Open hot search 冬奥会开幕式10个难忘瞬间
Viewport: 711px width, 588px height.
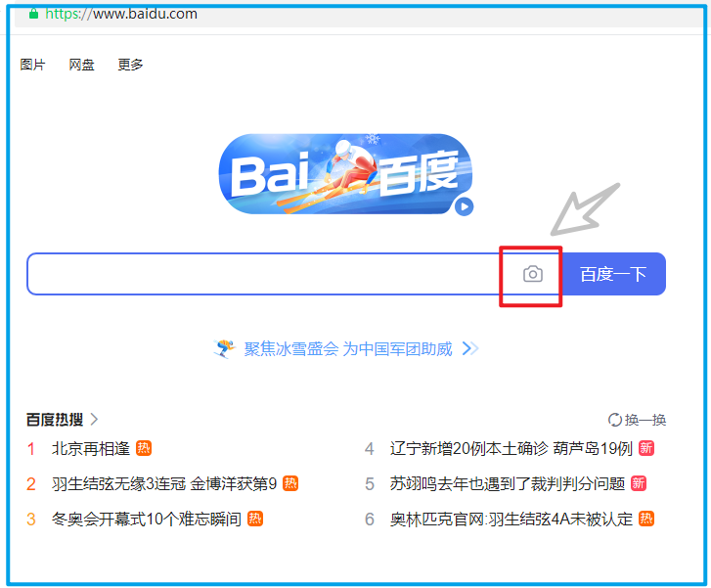pos(147,519)
